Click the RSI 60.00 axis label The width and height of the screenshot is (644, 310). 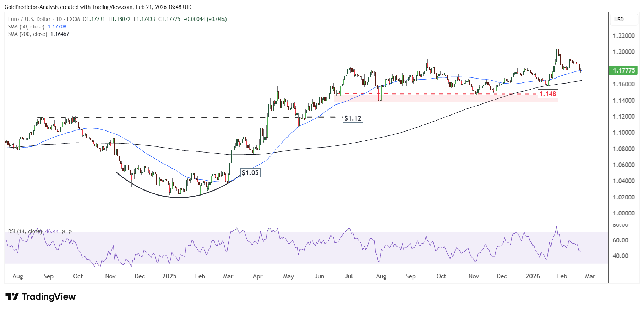[621, 240]
